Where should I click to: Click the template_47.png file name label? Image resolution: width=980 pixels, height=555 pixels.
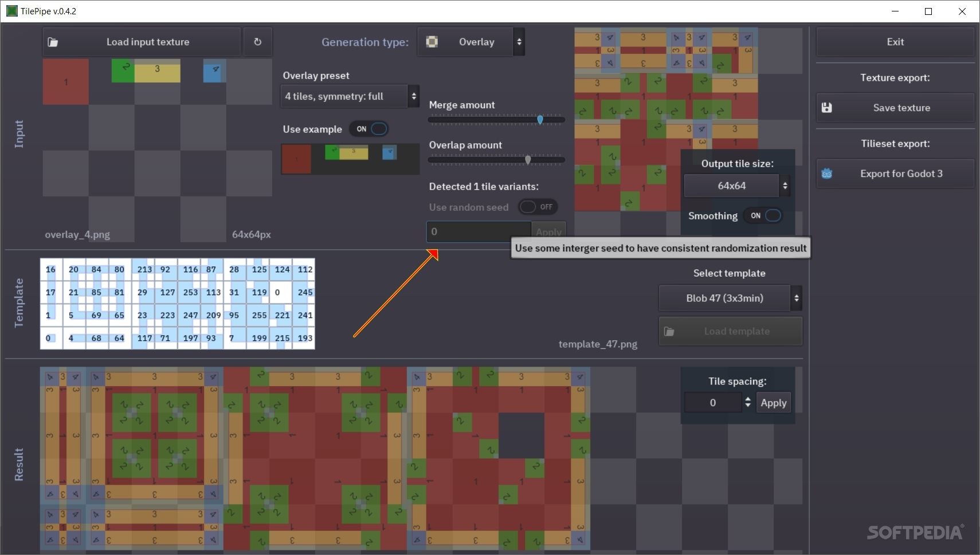pos(598,344)
